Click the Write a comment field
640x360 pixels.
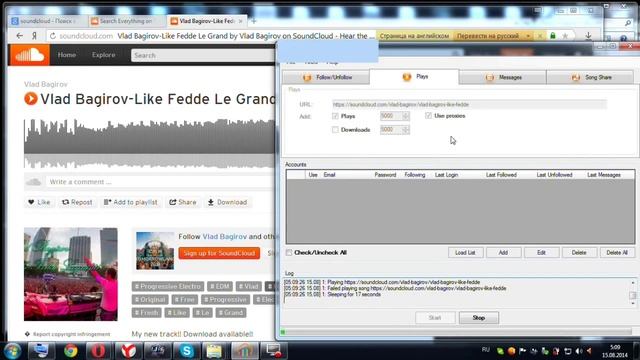coord(159,182)
